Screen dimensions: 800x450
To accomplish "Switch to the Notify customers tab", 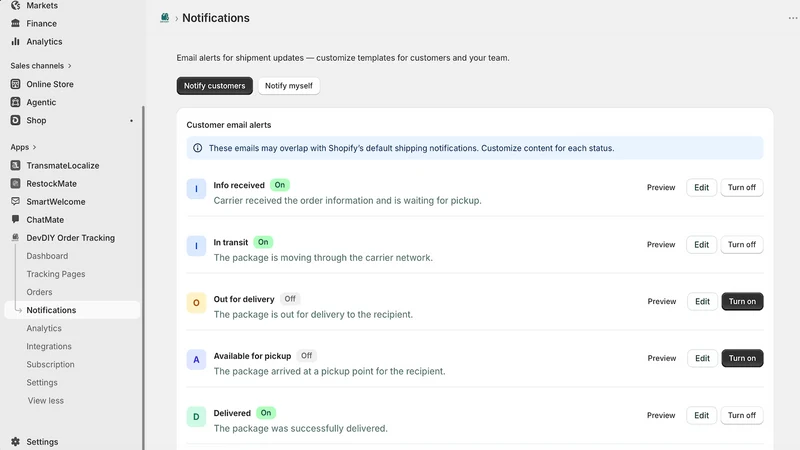I will [214, 86].
